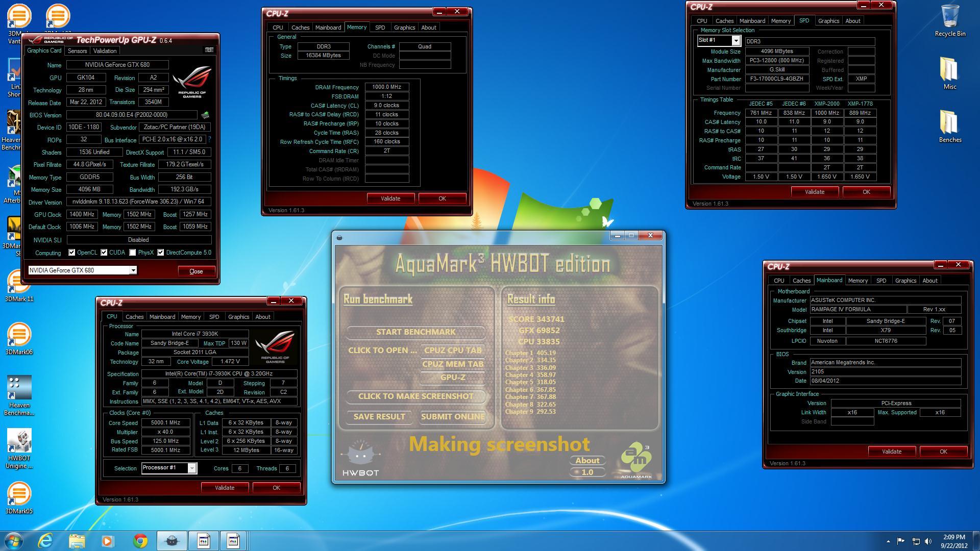
Task: Save BIOS using the chip icon in GPU-Z
Action: [x=205, y=115]
